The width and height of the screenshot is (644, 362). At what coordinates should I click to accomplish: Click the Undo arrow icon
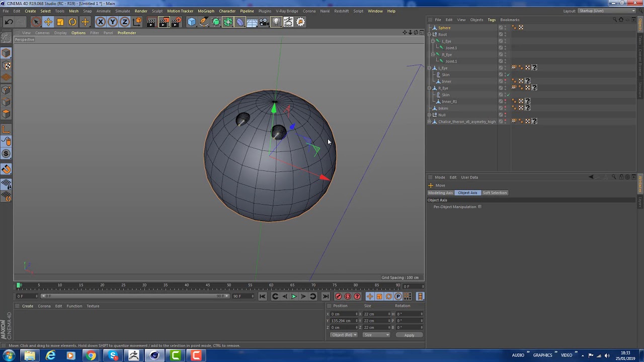point(9,22)
